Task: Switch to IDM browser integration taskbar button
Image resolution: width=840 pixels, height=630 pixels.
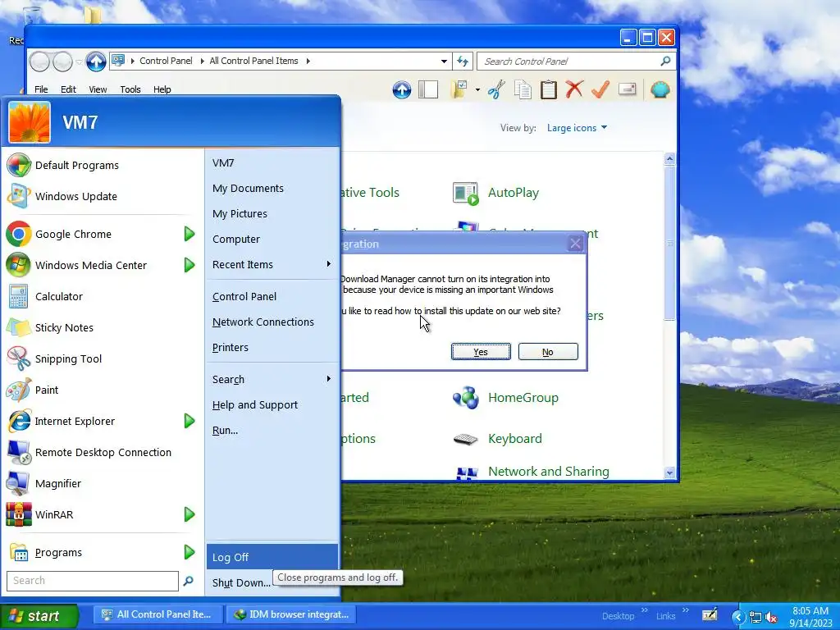Action: [293, 615]
